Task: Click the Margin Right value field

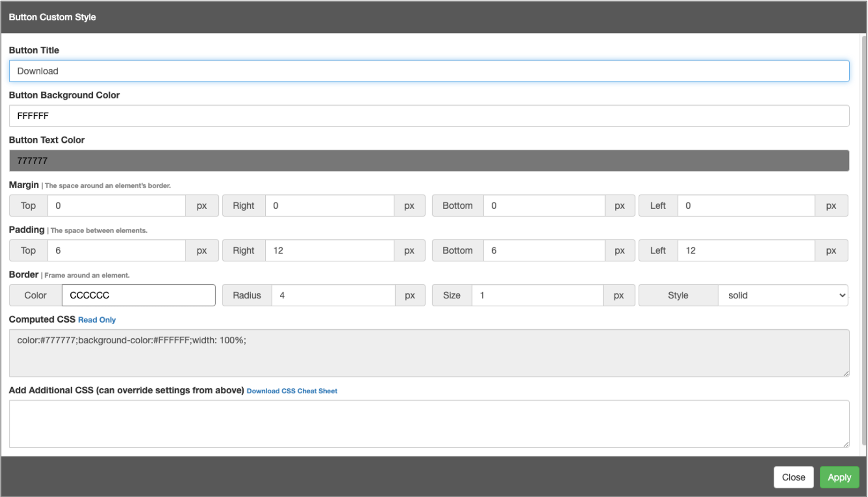Action: [329, 206]
